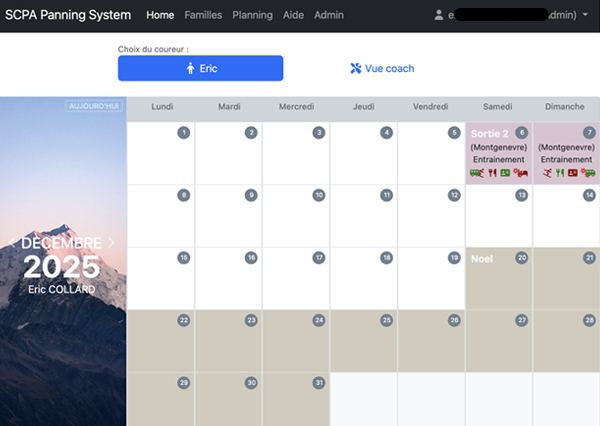600x426 pixels.
Task: Select the Noel day cell, December 20
Action: point(498,277)
